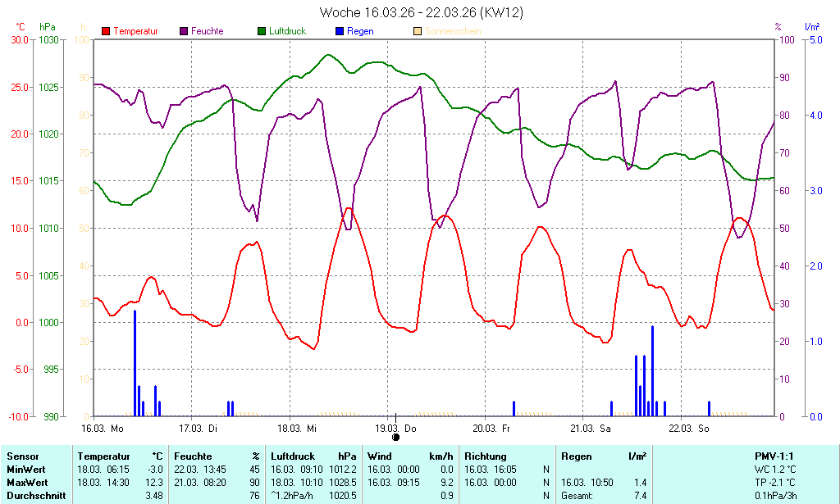The image size is (840, 504).
Task: Select the Luftdruck legend label
Action: click(x=290, y=31)
